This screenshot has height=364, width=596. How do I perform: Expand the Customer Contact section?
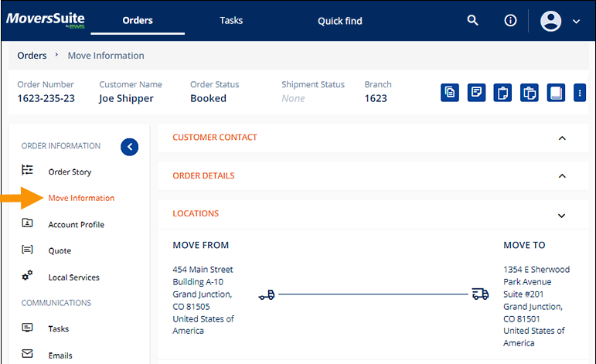(x=562, y=138)
